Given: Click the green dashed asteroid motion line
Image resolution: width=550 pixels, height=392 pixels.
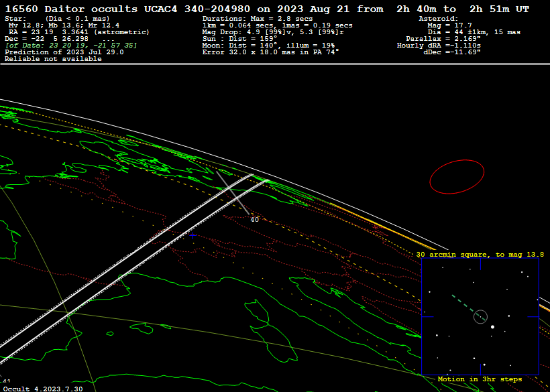Looking at the screenshot, I should [469, 308].
